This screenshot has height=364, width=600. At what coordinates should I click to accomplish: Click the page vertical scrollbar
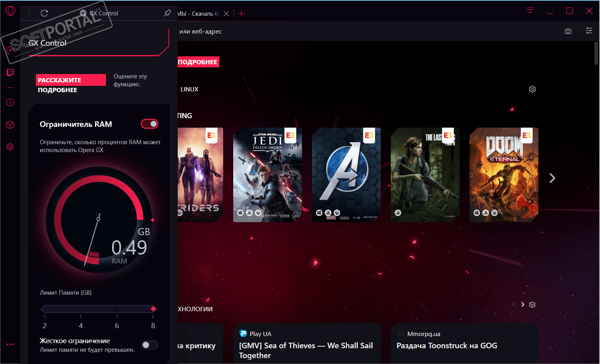pyautogui.click(x=596, y=53)
